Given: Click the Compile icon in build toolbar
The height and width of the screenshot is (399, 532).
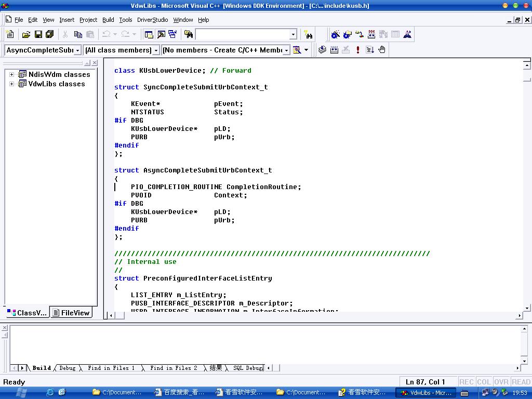Looking at the screenshot, I should pos(322,50).
